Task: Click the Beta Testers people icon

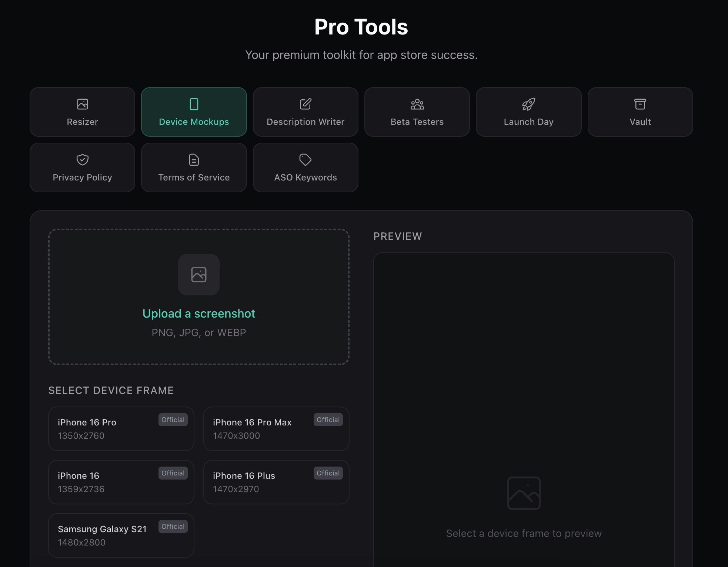Action: coord(417,104)
